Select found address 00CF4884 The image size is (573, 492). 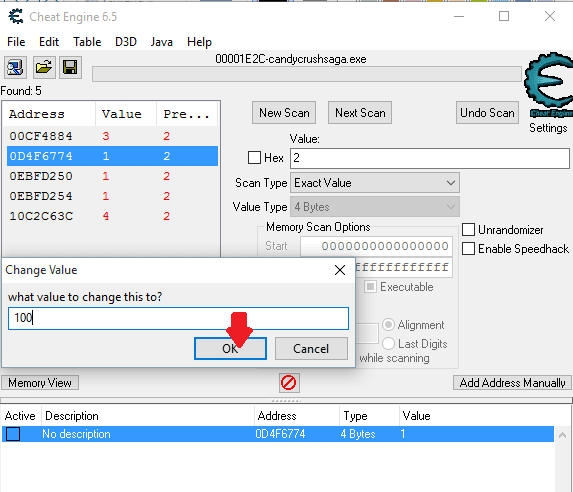tap(112, 136)
